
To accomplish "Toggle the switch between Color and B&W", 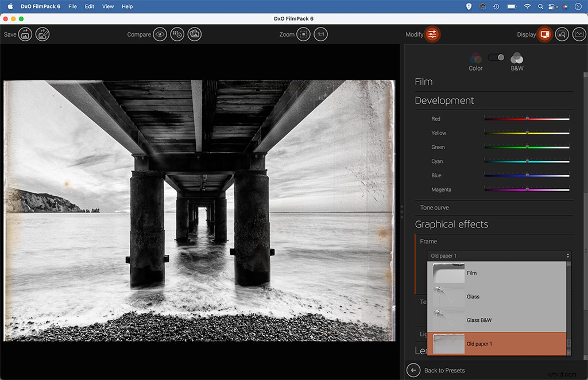I will click(x=495, y=57).
